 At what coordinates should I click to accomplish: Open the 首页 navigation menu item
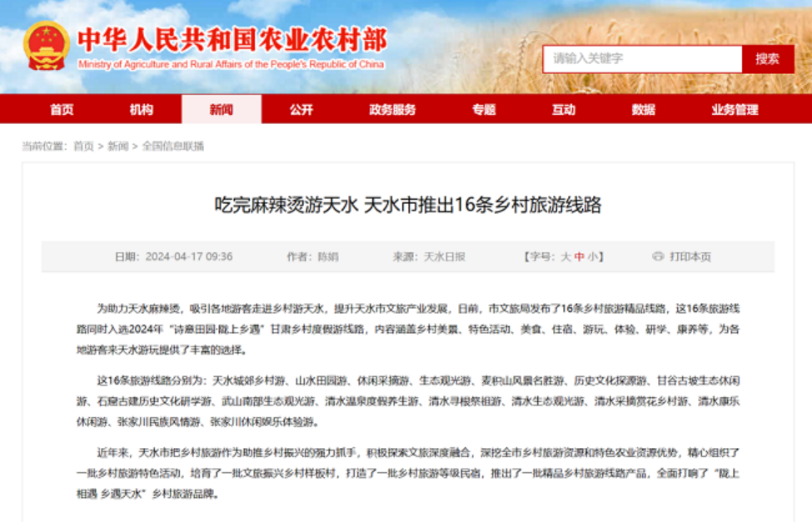(x=62, y=109)
